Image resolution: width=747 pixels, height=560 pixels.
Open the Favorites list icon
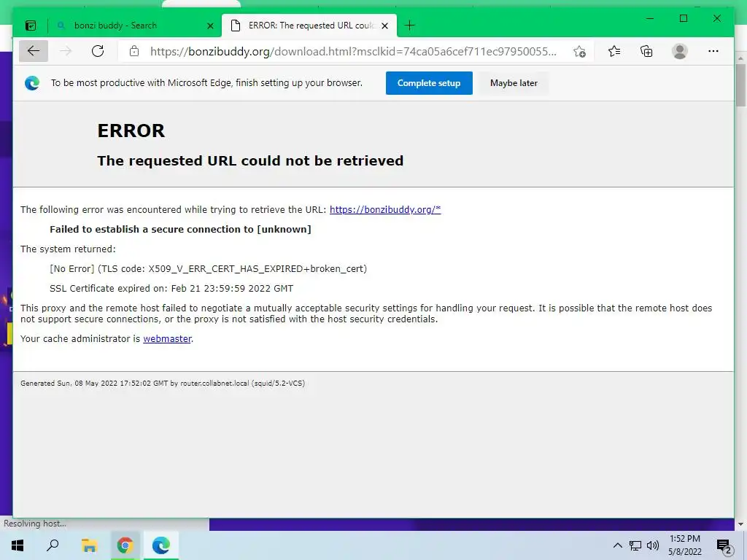click(x=614, y=51)
